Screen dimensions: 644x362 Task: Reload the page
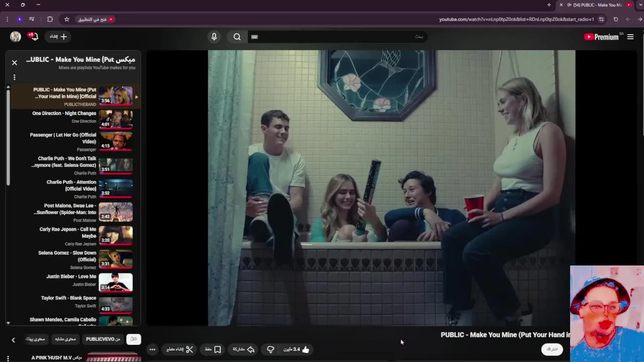click(616, 19)
